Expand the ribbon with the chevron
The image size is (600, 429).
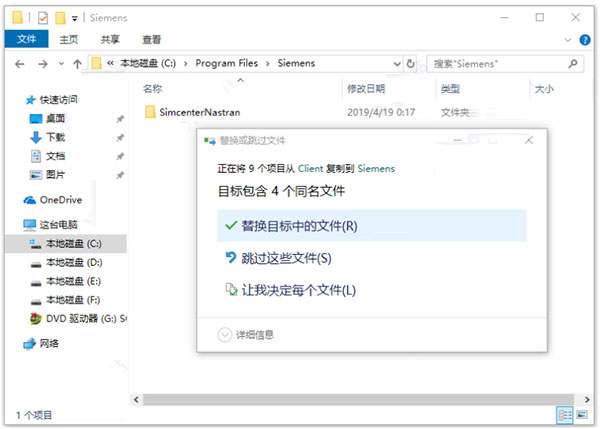(x=567, y=40)
